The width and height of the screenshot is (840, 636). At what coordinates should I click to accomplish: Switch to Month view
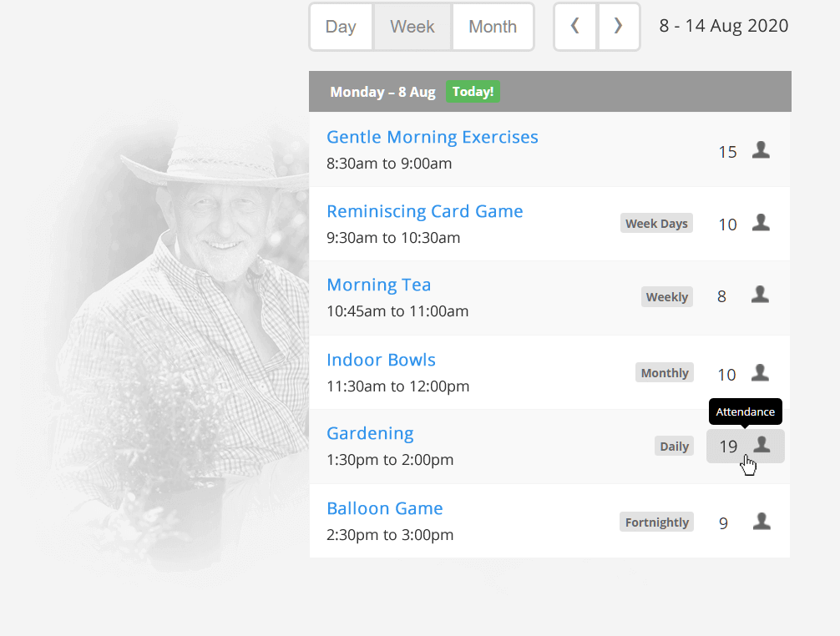click(x=493, y=27)
